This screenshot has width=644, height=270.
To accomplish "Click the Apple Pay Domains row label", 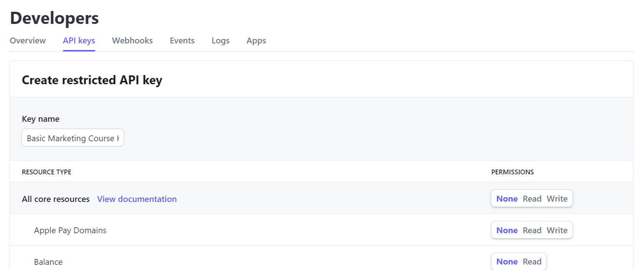I will (70, 230).
